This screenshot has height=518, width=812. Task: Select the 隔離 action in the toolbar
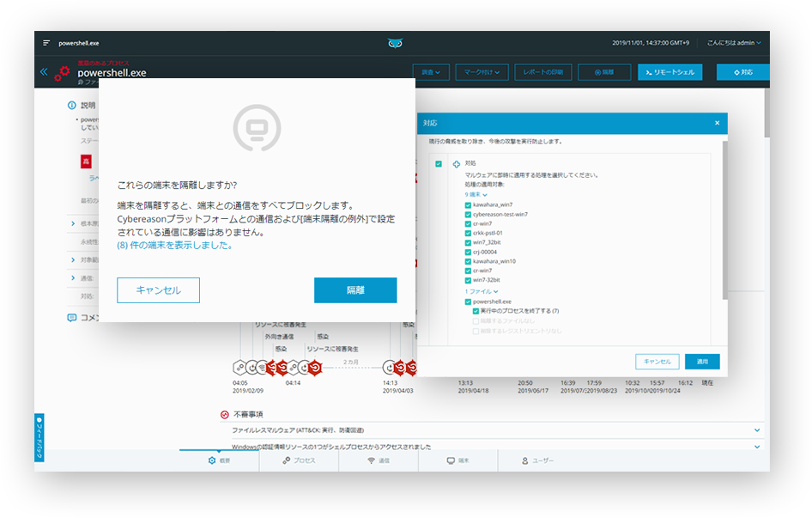tap(603, 72)
